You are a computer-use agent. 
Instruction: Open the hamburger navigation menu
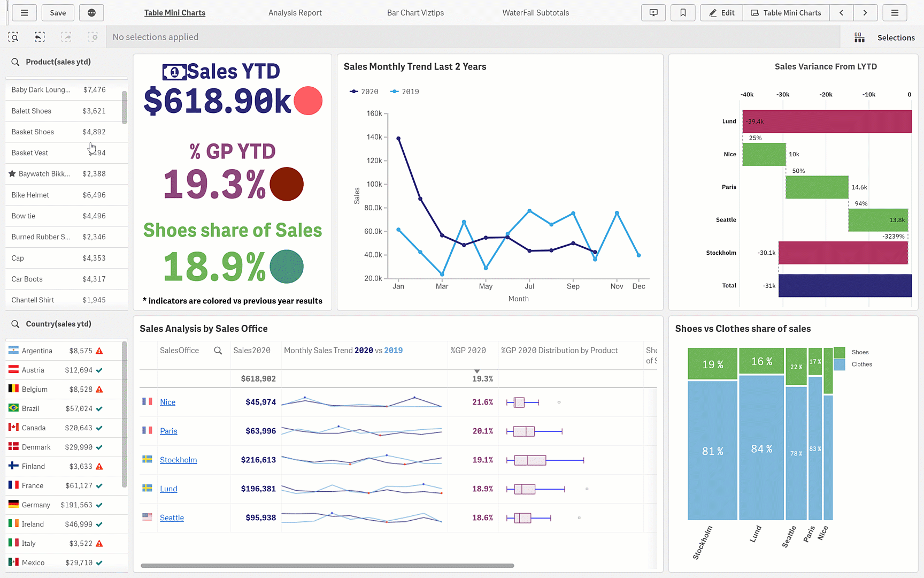(x=24, y=13)
